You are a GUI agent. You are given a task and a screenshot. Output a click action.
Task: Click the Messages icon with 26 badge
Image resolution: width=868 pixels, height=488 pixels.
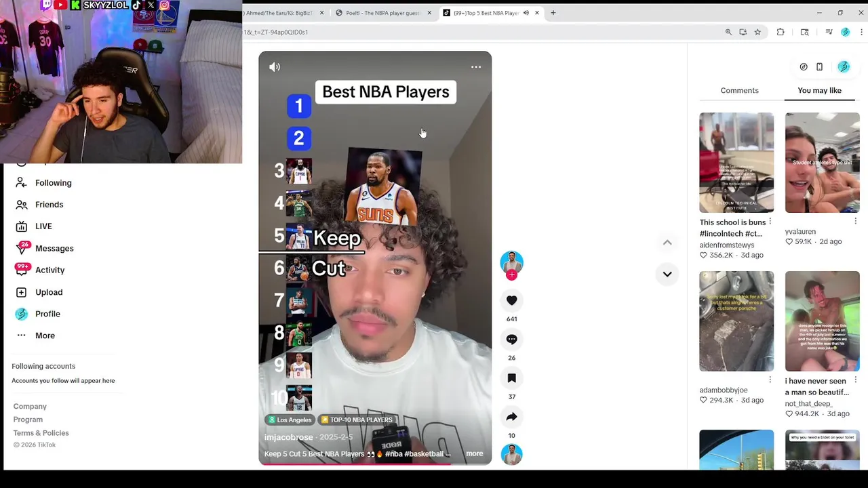click(x=22, y=248)
